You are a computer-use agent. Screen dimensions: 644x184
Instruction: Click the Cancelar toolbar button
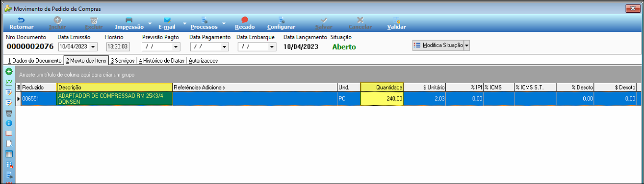coord(360,23)
